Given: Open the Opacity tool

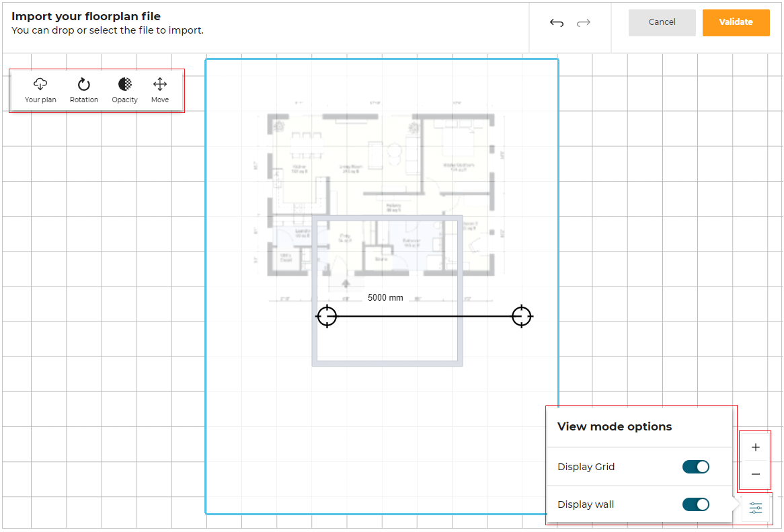Looking at the screenshot, I should pos(124,88).
